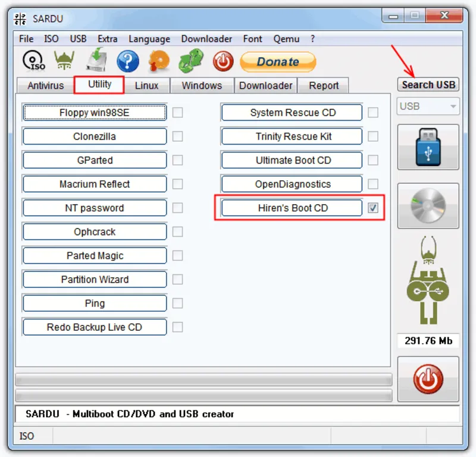This screenshot has width=476, height=457.
Task: Check the Ping checkbox
Action: point(177,303)
